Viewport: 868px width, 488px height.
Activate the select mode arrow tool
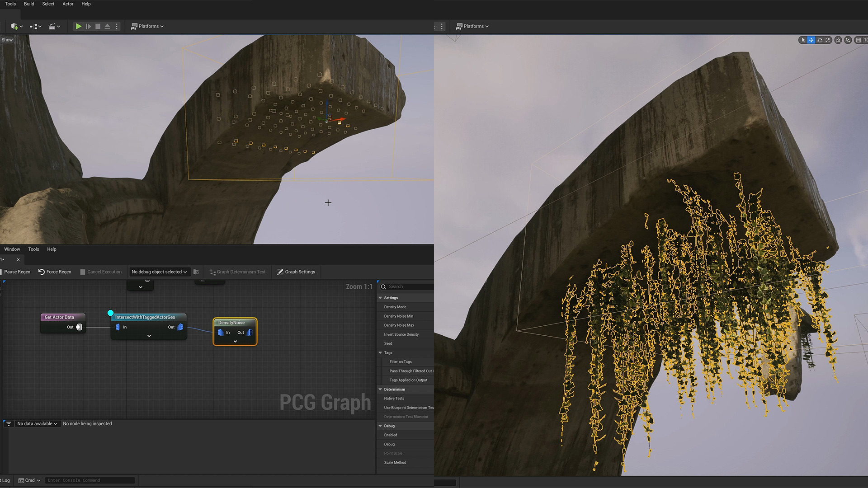click(803, 40)
